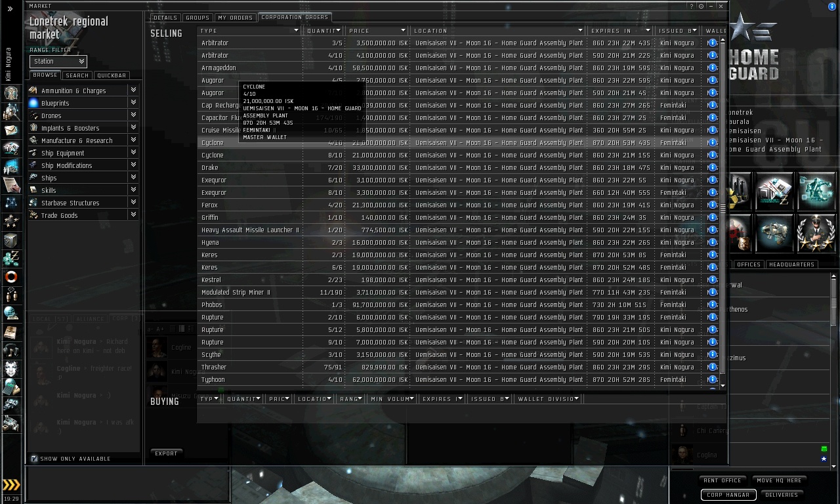The width and height of the screenshot is (840, 504).
Task: Select the Exequror 6/10 quantity cell
Action: 335,180
